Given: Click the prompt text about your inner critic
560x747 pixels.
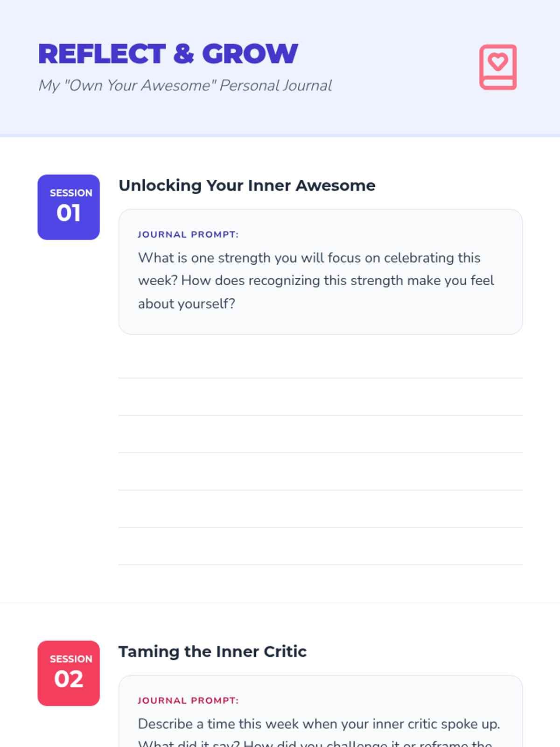Looking at the screenshot, I should coord(319,724).
